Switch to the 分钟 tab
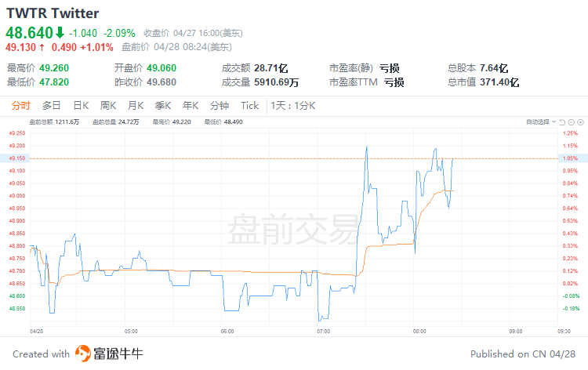This screenshot has width=588, height=370. 220,106
